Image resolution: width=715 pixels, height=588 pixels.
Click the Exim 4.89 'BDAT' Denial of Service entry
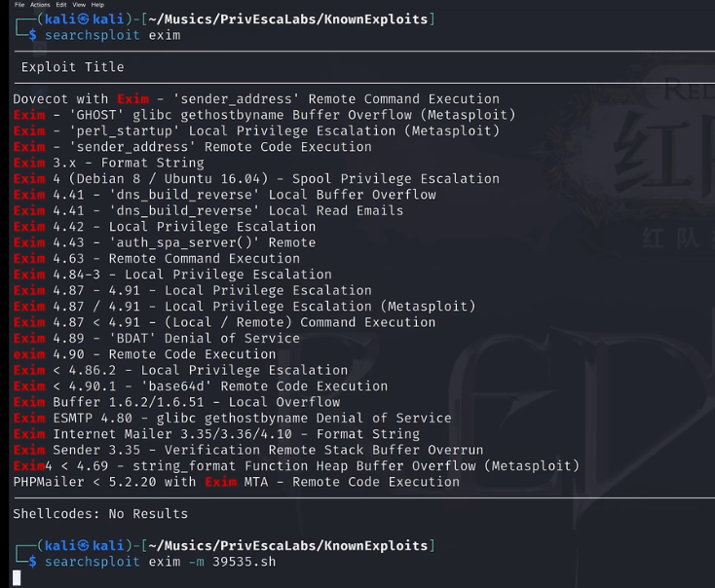click(157, 338)
